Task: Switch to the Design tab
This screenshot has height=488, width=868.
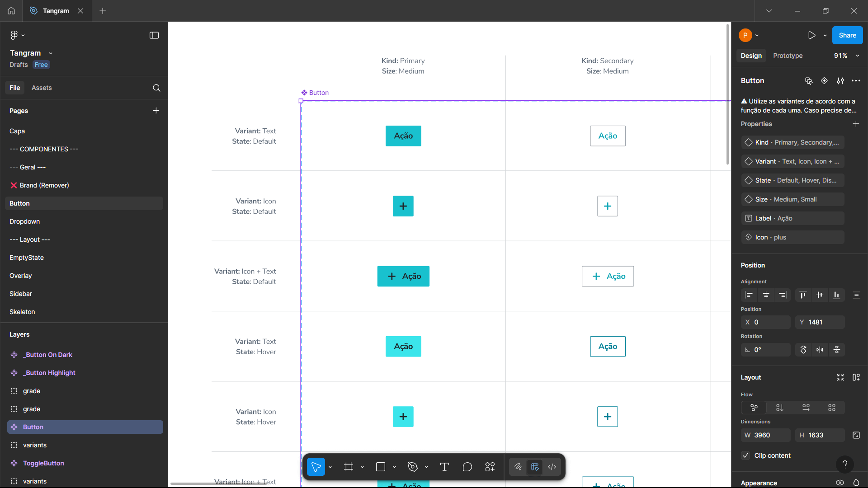Action: point(751,56)
